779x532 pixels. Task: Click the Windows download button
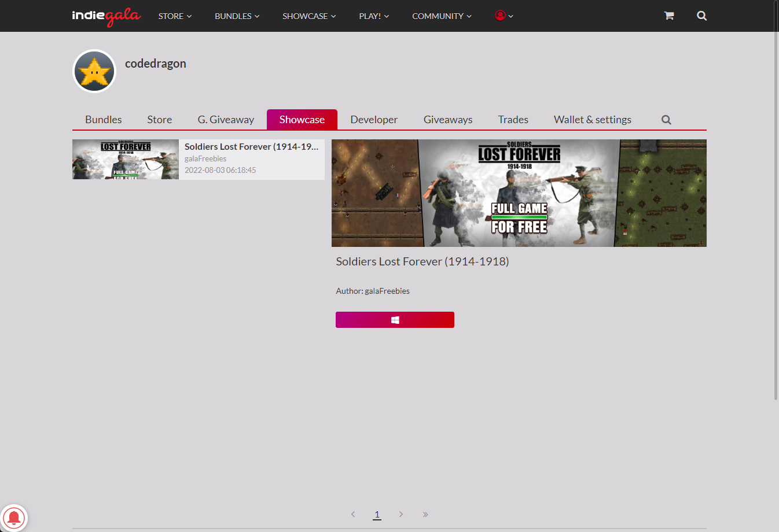coord(395,320)
